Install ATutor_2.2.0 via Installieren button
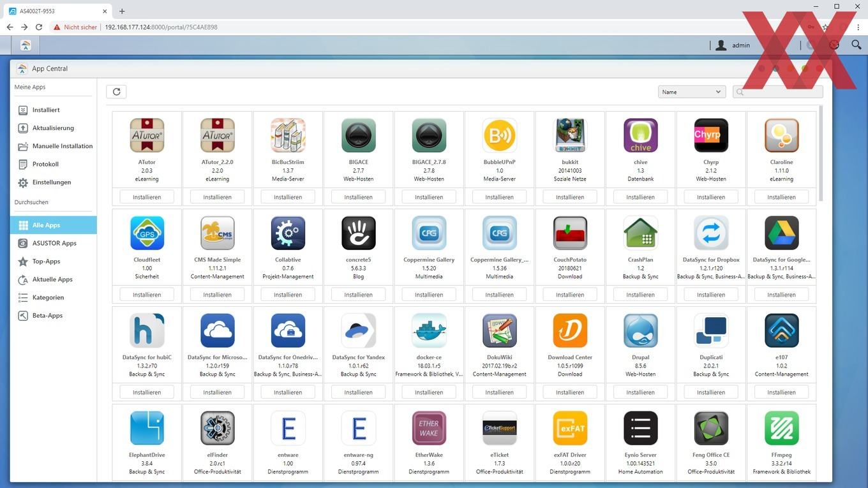Viewport: 868px width, 488px height. coord(218,197)
